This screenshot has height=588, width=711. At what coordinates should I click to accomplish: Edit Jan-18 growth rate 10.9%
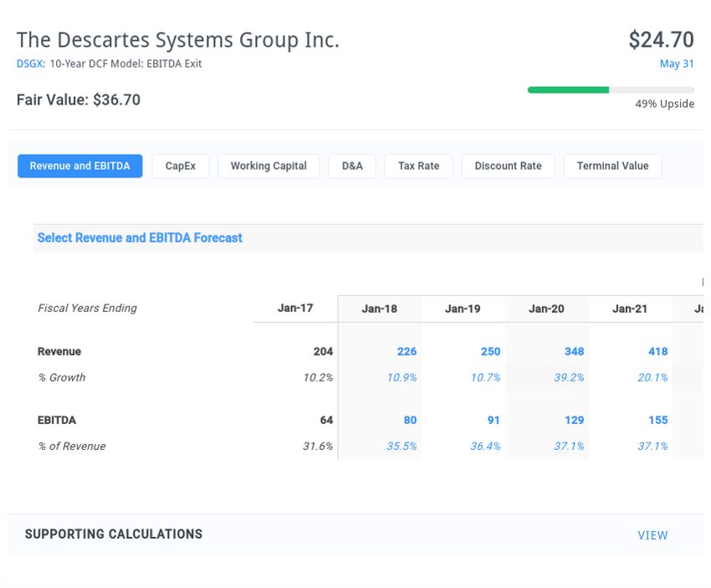pos(402,377)
